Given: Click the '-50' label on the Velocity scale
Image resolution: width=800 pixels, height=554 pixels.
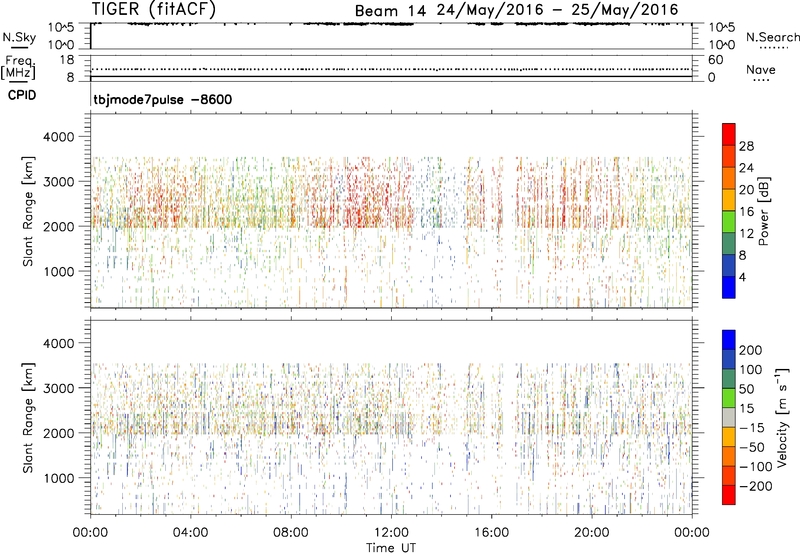Looking at the screenshot, I should pyautogui.click(x=752, y=447).
